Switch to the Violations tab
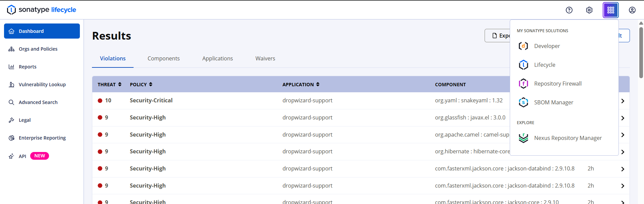 tap(113, 58)
